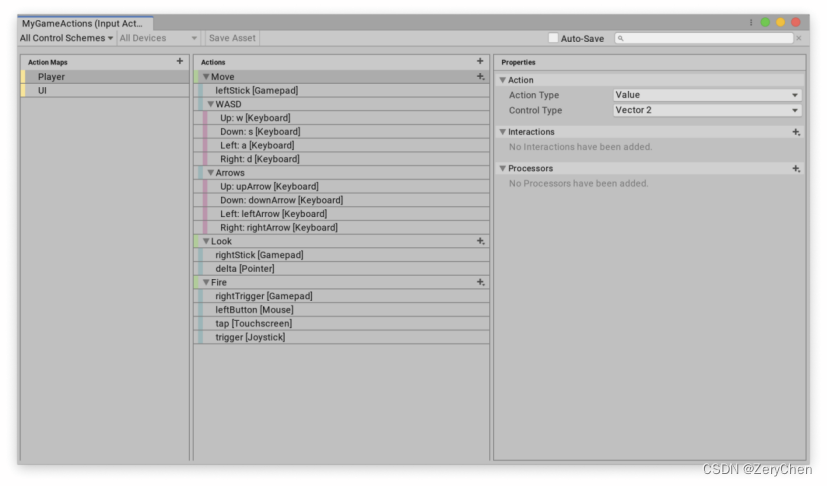The image size is (827, 486).
Task: Collapse the WASD composite triangle
Action: tap(210, 104)
